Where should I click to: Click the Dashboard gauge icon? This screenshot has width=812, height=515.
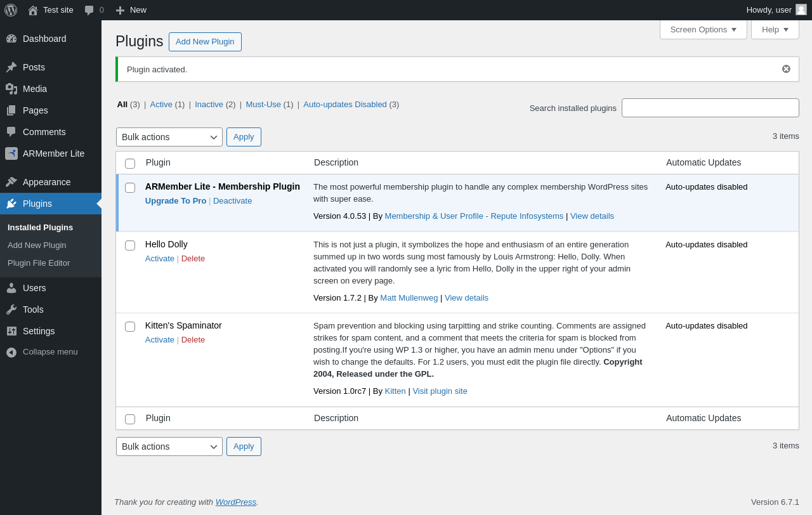[x=11, y=39]
